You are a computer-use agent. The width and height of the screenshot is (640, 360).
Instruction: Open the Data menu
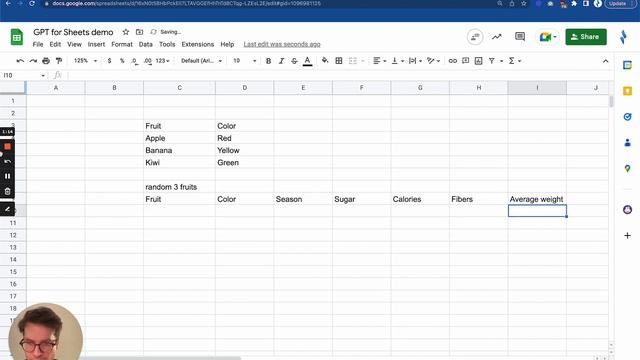146,44
